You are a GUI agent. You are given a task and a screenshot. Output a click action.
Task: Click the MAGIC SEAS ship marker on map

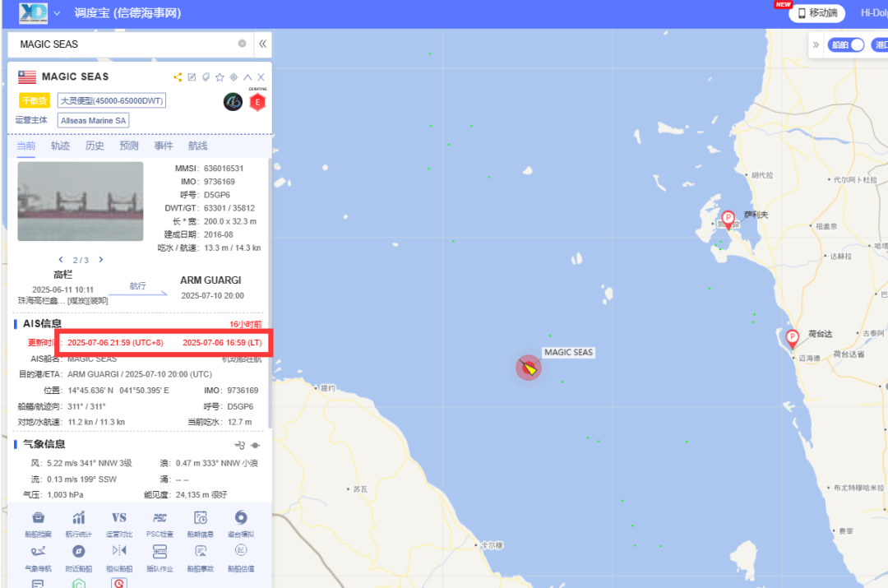(x=529, y=368)
